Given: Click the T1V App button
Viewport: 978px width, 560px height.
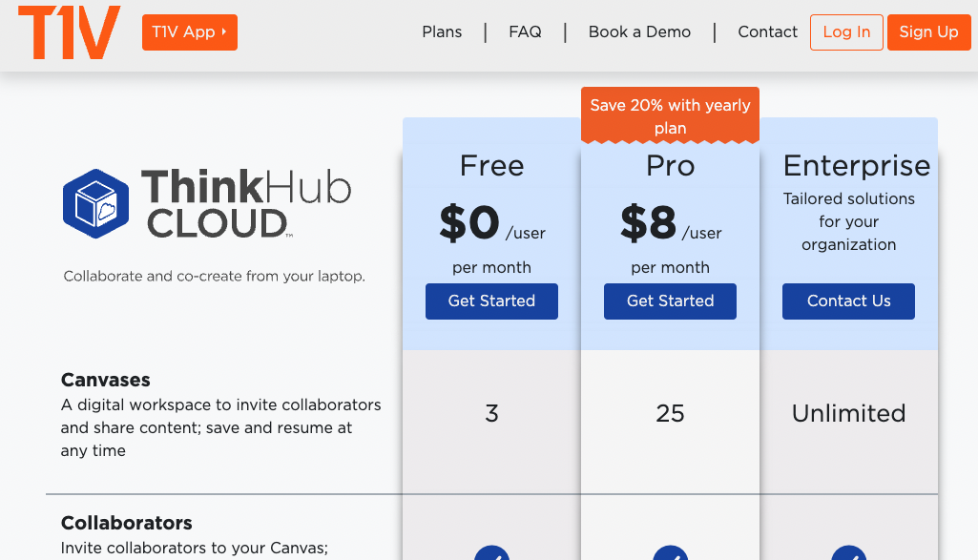Looking at the screenshot, I should pyautogui.click(x=189, y=31).
